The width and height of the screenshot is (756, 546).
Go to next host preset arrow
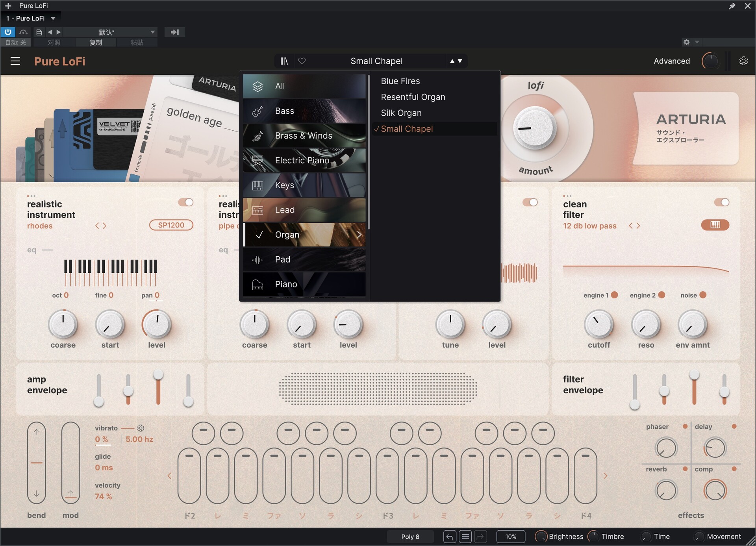(59, 32)
